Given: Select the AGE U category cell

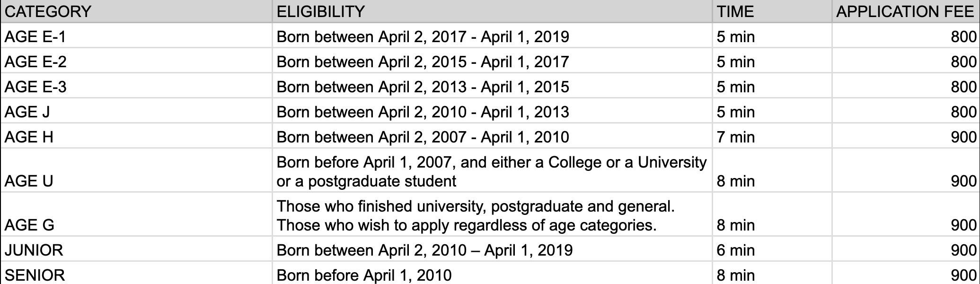Looking at the screenshot, I should click(x=136, y=170).
